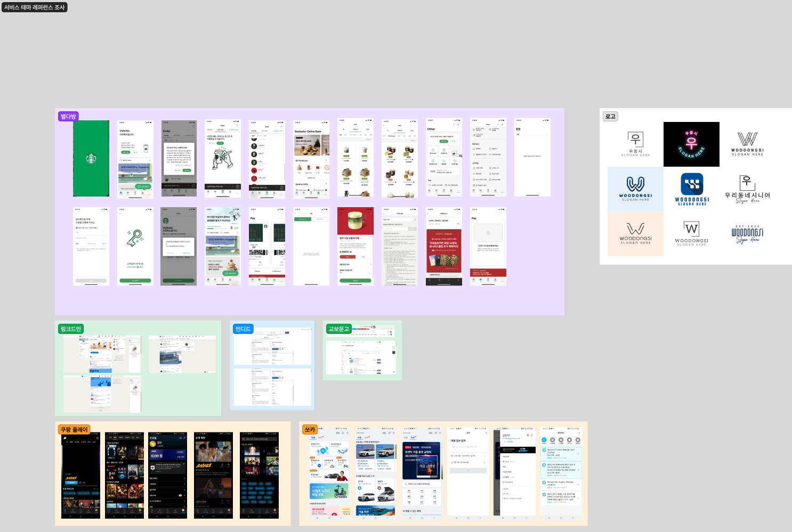The height and width of the screenshot is (532, 792).
Task: Select the Coupang Play dark home hero screen
Action: point(80,476)
